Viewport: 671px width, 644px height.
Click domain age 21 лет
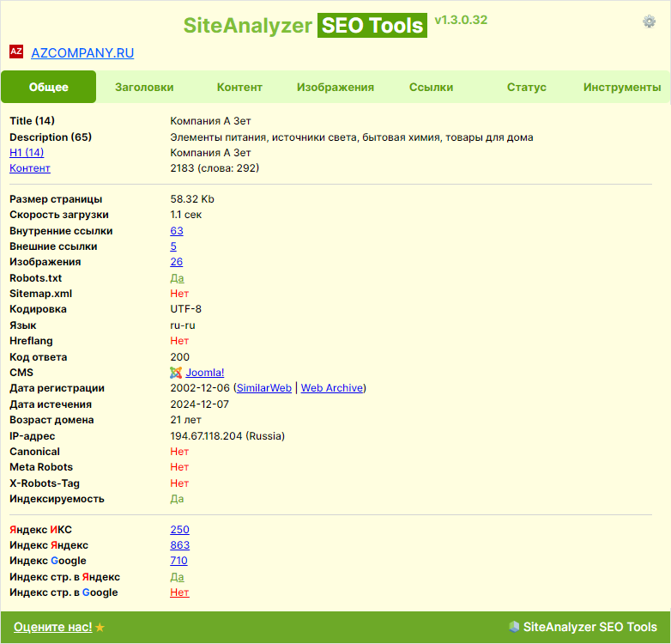pyautogui.click(x=185, y=420)
